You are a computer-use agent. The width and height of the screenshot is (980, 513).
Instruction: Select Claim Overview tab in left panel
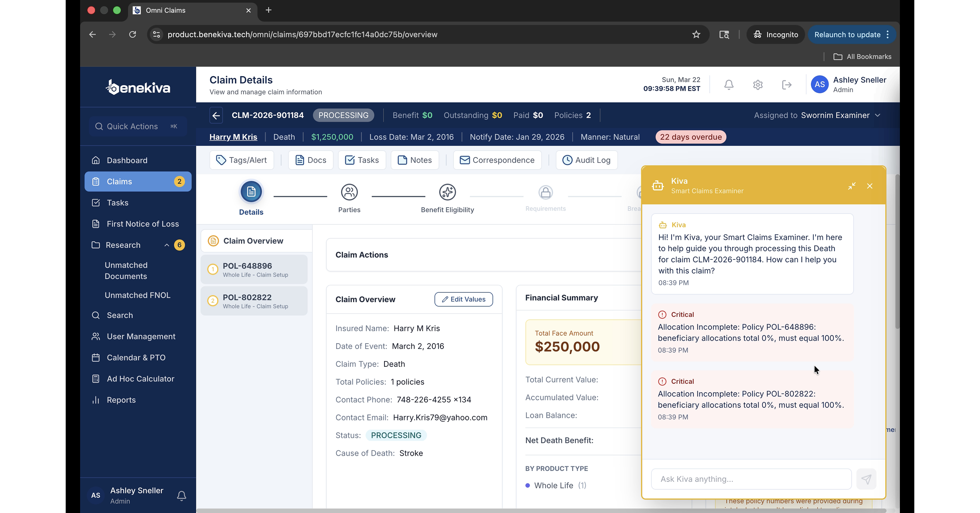pyautogui.click(x=256, y=241)
